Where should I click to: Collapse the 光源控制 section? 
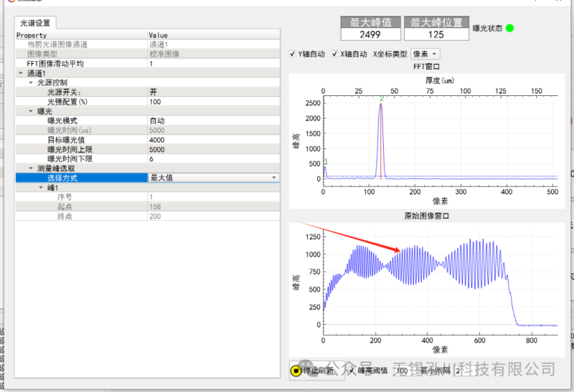point(31,83)
